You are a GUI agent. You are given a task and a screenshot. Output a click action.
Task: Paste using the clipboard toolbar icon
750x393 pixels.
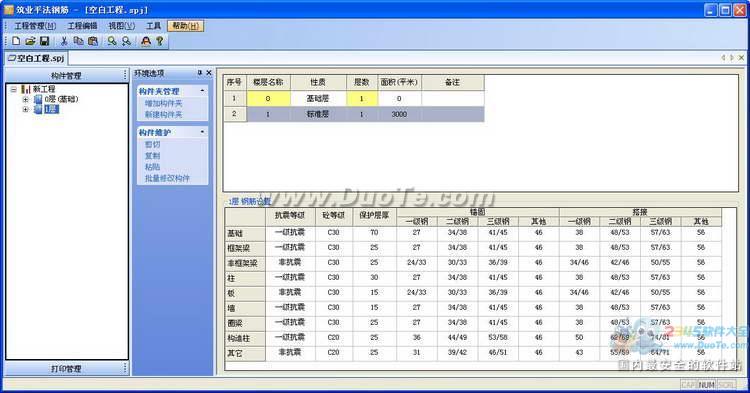tap(93, 41)
